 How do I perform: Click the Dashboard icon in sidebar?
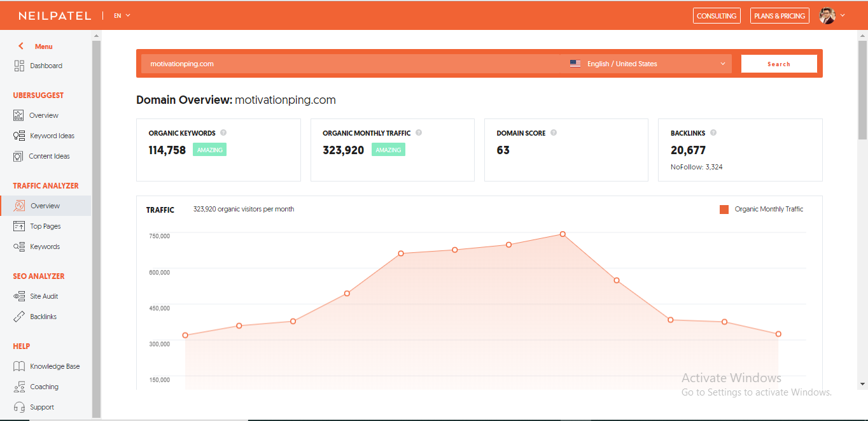[x=19, y=66]
